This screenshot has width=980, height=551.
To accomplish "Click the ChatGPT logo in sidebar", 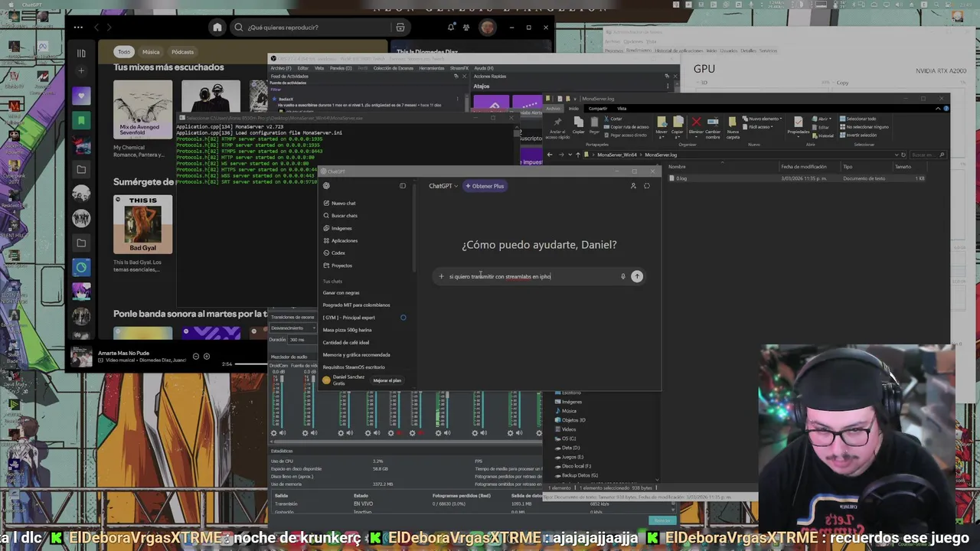I will [326, 186].
